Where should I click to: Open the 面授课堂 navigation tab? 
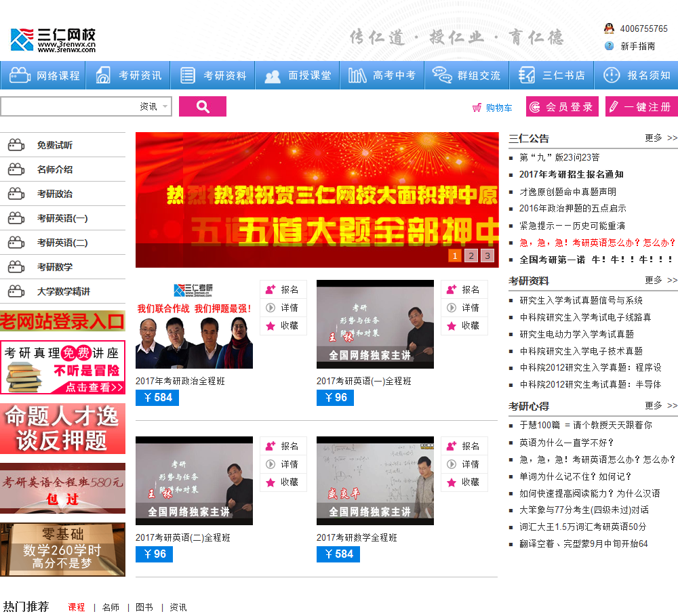pyautogui.click(x=297, y=75)
